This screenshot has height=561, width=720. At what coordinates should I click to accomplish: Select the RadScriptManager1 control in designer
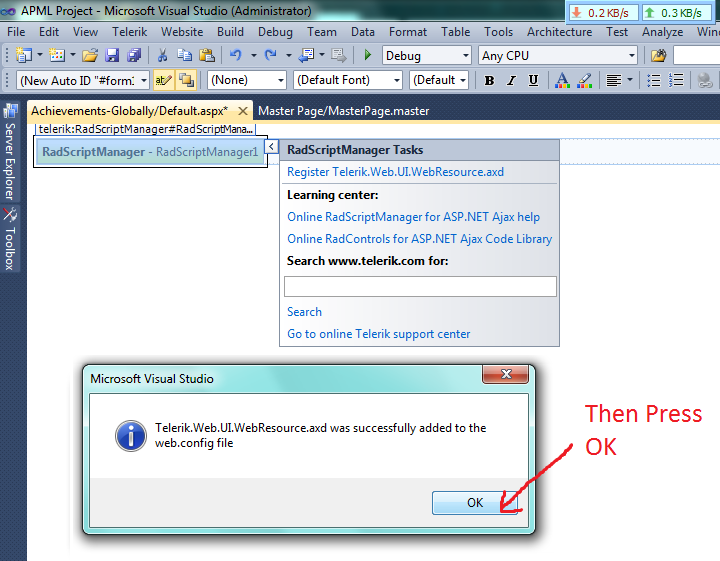(150, 152)
